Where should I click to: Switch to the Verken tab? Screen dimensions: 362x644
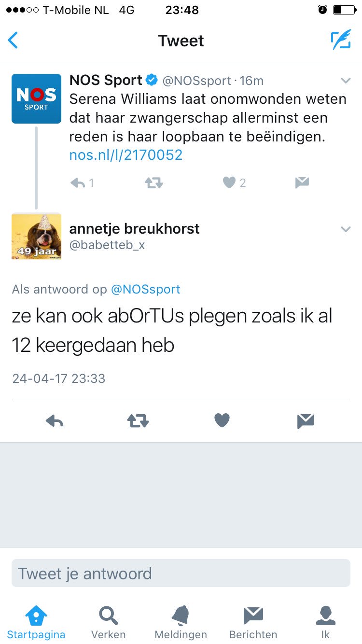click(109, 623)
